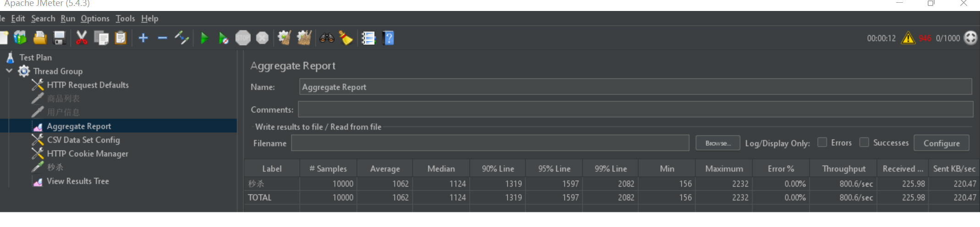
Task: Focus the Filename input field
Action: coord(490,143)
